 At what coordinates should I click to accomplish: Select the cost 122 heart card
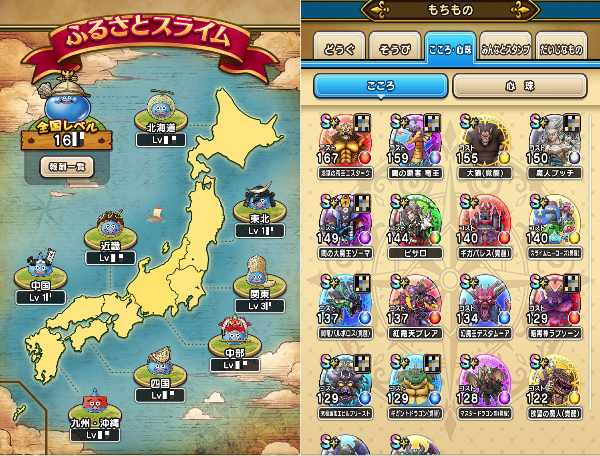click(555, 387)
